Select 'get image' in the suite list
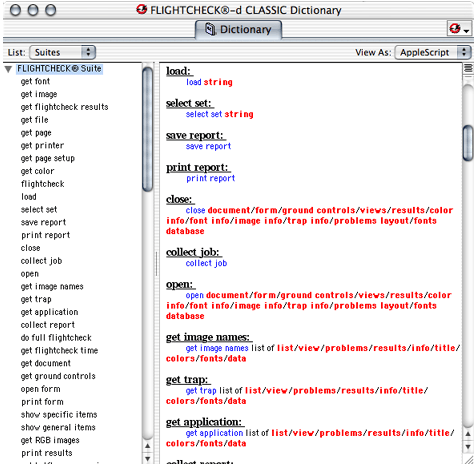 (39, 94)
